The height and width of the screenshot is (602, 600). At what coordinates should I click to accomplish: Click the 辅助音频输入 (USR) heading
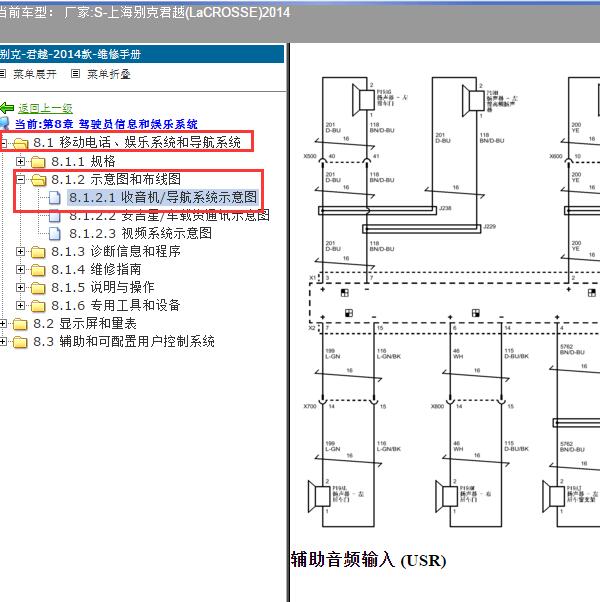coord(369,560)
